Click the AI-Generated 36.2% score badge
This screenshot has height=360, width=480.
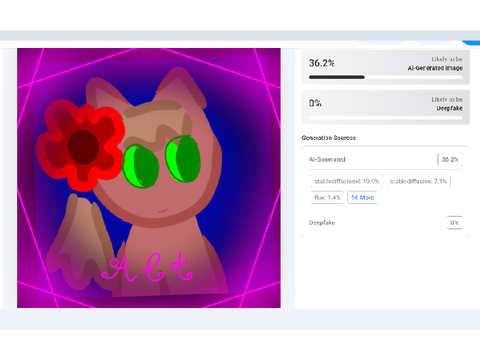coord(450,159)
